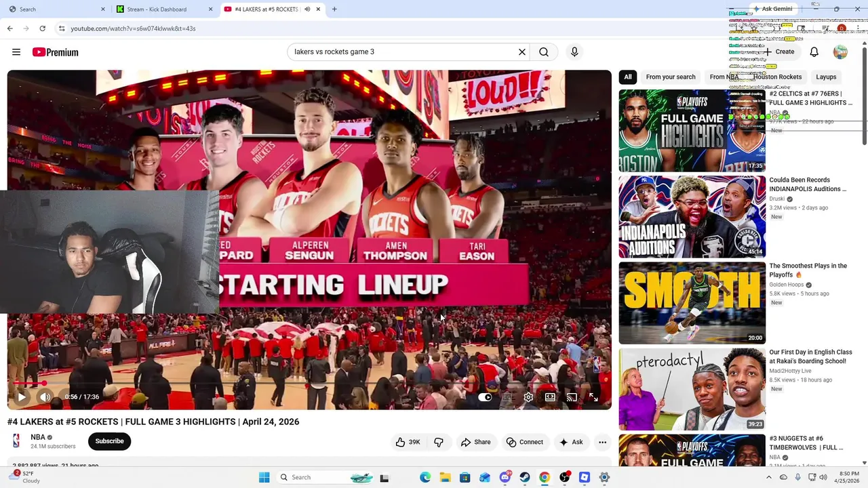Image resolution: width=868 pixels, height=488 pixels.
Task: Open Nuggets at Timberwolves highlights thumbnail
Action: tap(692, 451)
